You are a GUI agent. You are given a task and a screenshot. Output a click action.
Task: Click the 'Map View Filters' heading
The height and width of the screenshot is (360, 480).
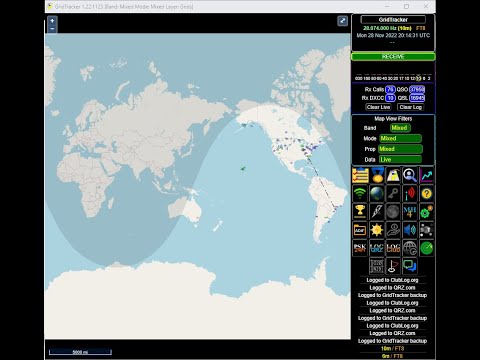(x=393, y=119)
